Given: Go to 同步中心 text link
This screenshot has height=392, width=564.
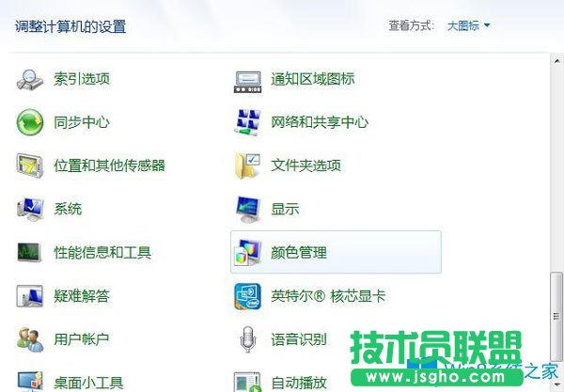Looking at the screenshot, I should coord(82,122).
